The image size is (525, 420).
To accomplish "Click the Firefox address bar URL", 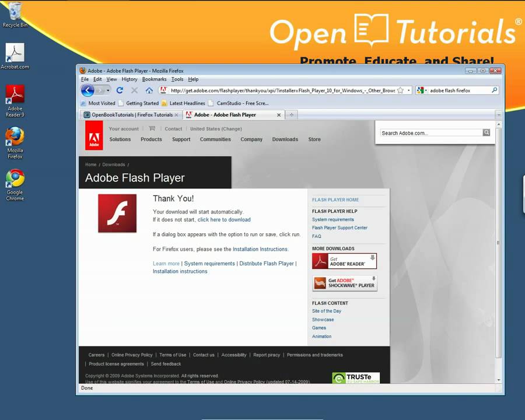I will [282, 90].
